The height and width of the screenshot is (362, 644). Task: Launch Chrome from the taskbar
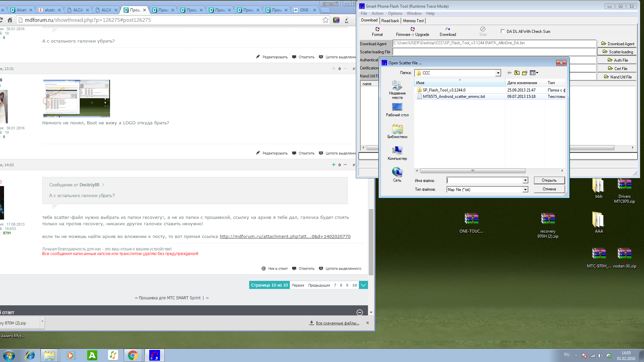tap(133, 355)
